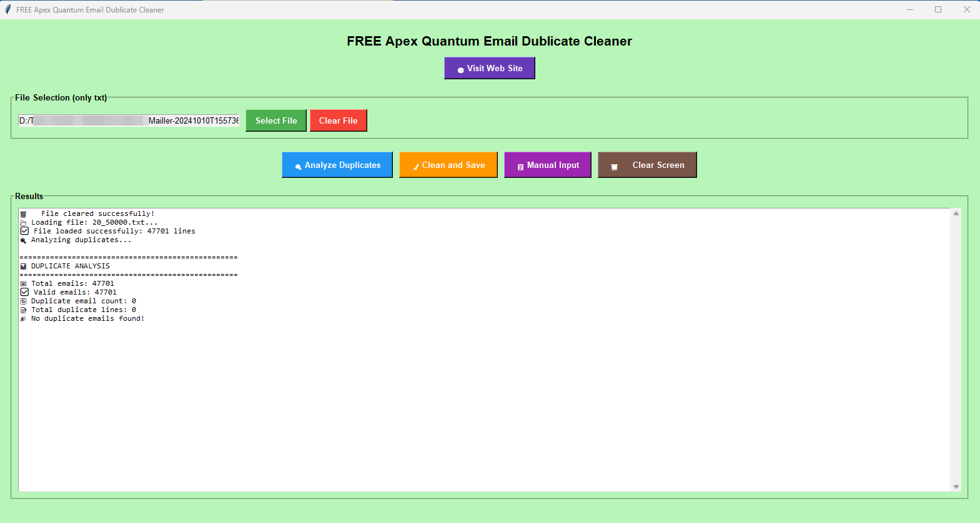Click the globe icon on Visit Web Site

click(x=461, y=70)
